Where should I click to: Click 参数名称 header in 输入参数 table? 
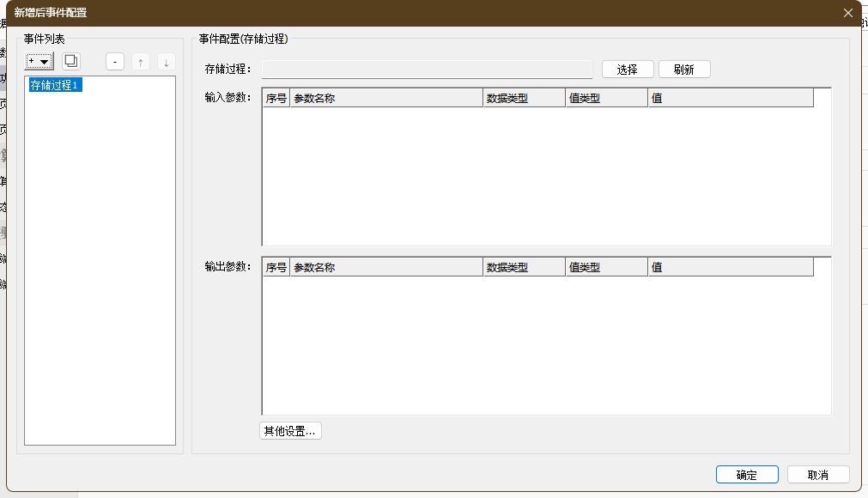point(386,98)
